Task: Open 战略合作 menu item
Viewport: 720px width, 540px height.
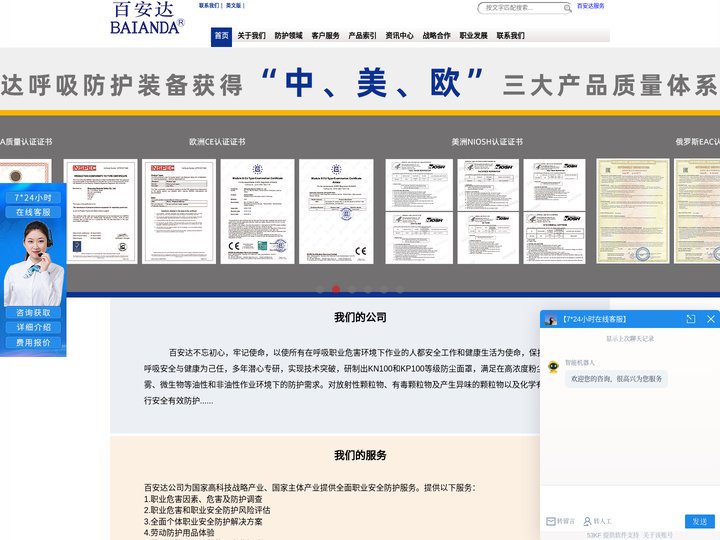Action: (x=436, y=35)
